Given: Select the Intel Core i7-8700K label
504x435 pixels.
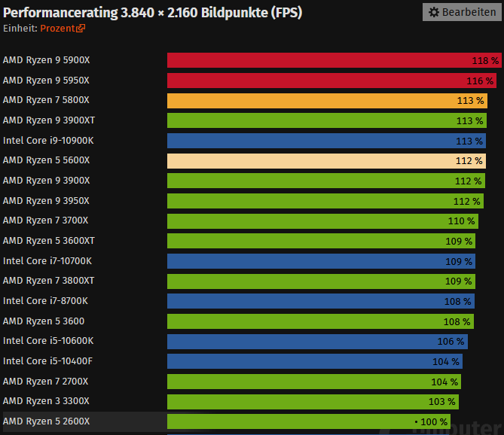Looking at the screenshot, I should coord(45,301).
